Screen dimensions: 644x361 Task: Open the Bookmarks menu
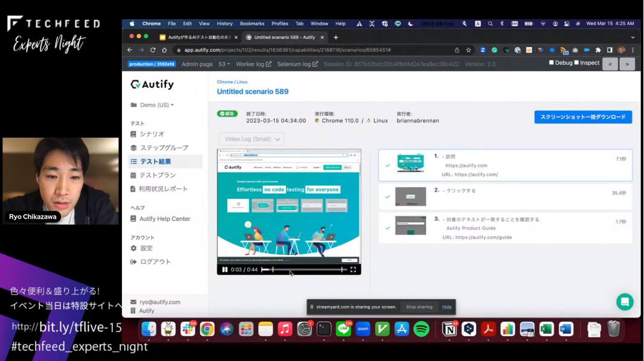pyautogui.click(x=252, y=24)
